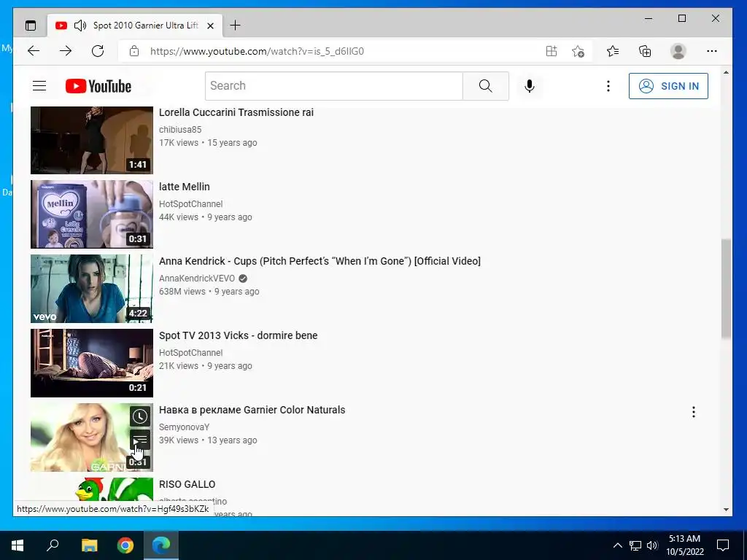
Task: Launch Google Chrome from taskbar
Action: tap(125, 545)
